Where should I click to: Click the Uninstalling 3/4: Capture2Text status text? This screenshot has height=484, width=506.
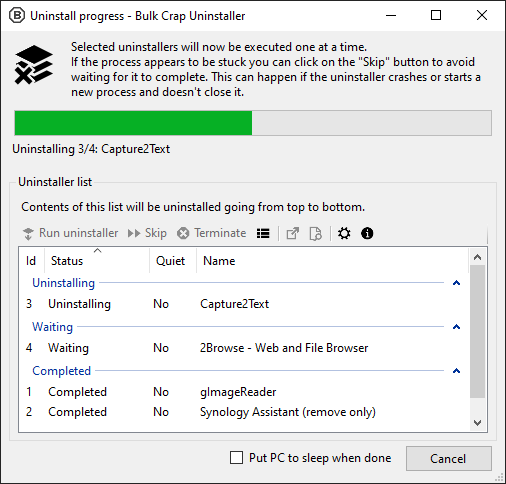[91, 149]
